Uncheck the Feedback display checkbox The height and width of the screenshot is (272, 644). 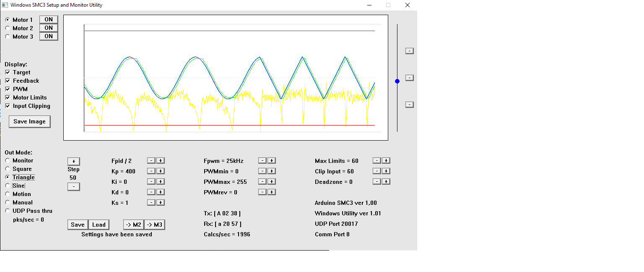8,81
